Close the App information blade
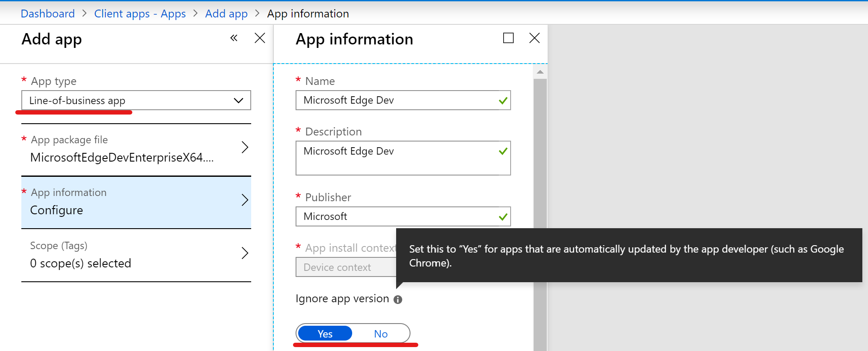The width and height of the screenshot is (868, 351). coord(535,38)
